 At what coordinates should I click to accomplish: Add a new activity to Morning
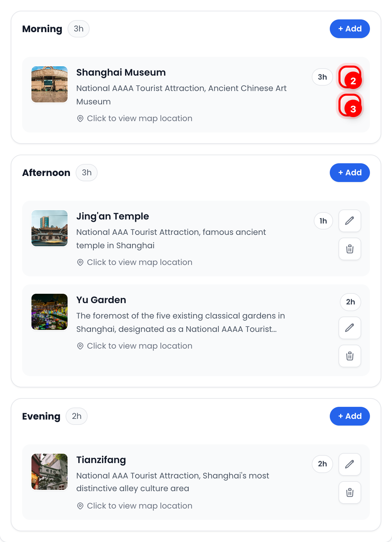tap(350, 29)
